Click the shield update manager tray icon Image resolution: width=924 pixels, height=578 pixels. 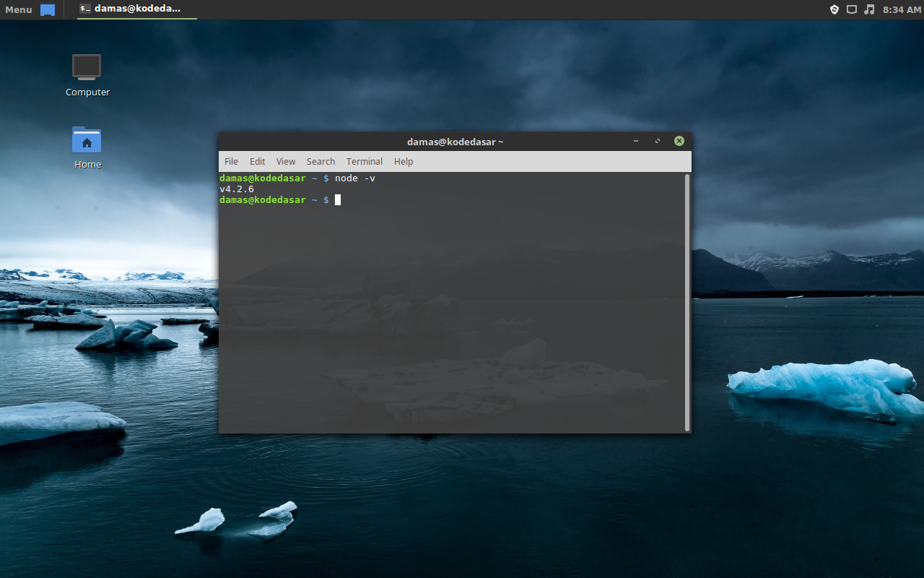(x=834, y=9)
